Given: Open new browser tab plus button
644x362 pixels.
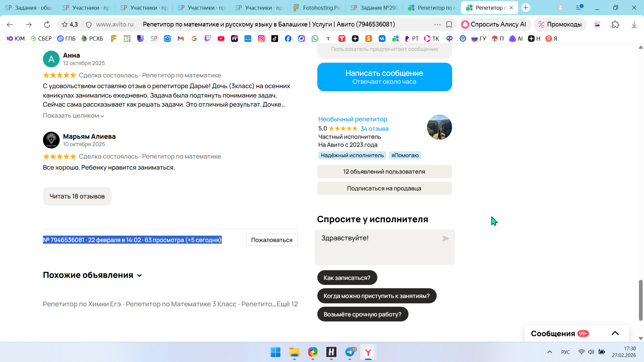Looking at the screenshot, I should coord(526,7).
